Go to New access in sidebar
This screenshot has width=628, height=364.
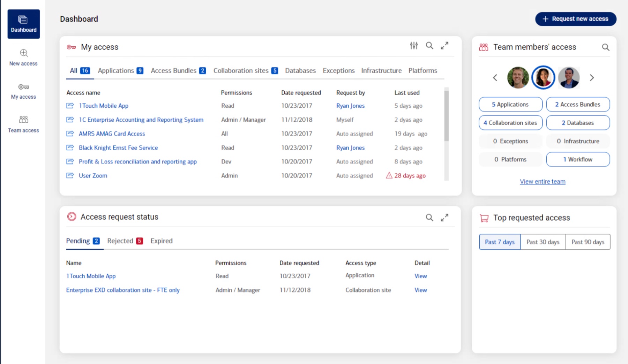tap(23, 58)
